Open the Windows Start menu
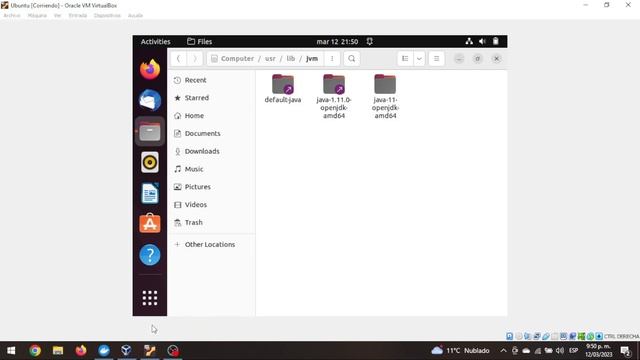This screenshot has height=360, width=640. tap(11, 351)
